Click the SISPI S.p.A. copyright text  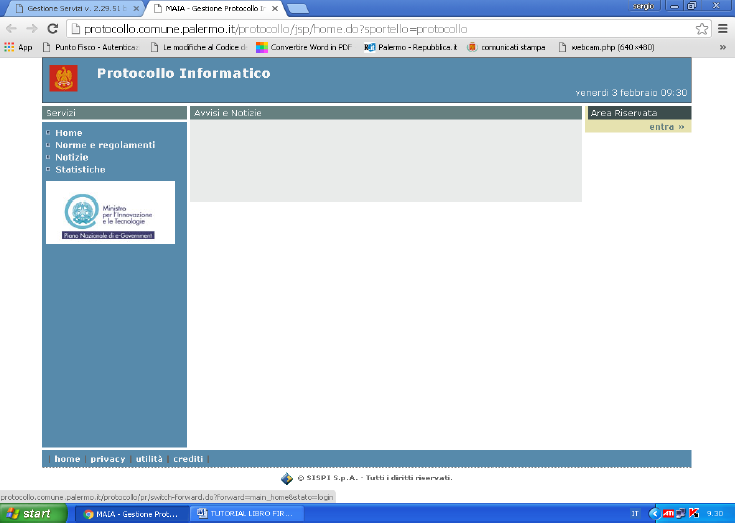(375, 478)
